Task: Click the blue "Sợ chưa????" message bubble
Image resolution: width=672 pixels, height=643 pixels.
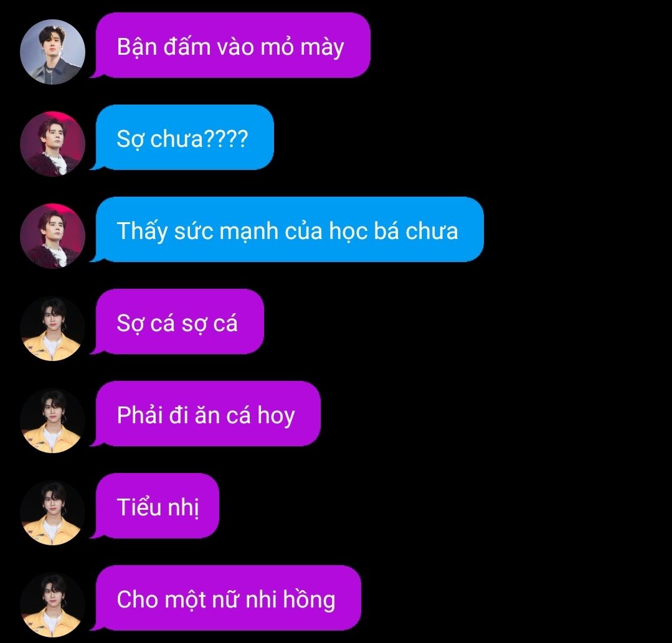Action: pos(182,138)
